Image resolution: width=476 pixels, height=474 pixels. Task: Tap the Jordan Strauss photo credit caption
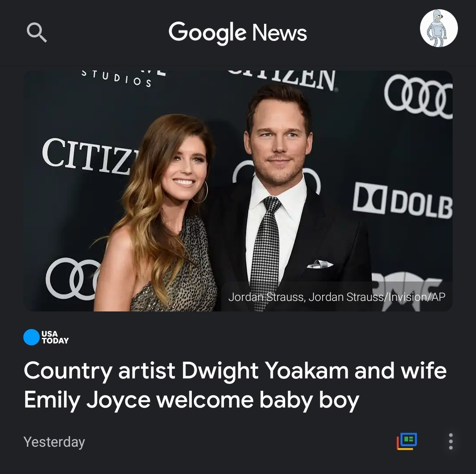(x=337, y=297)
